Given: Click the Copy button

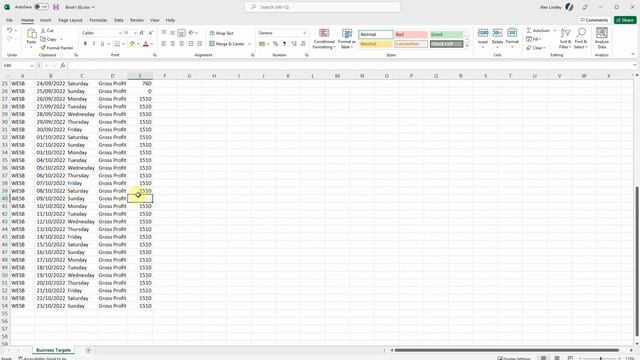Looking at the screenshot, I should (x=49, y=39).
